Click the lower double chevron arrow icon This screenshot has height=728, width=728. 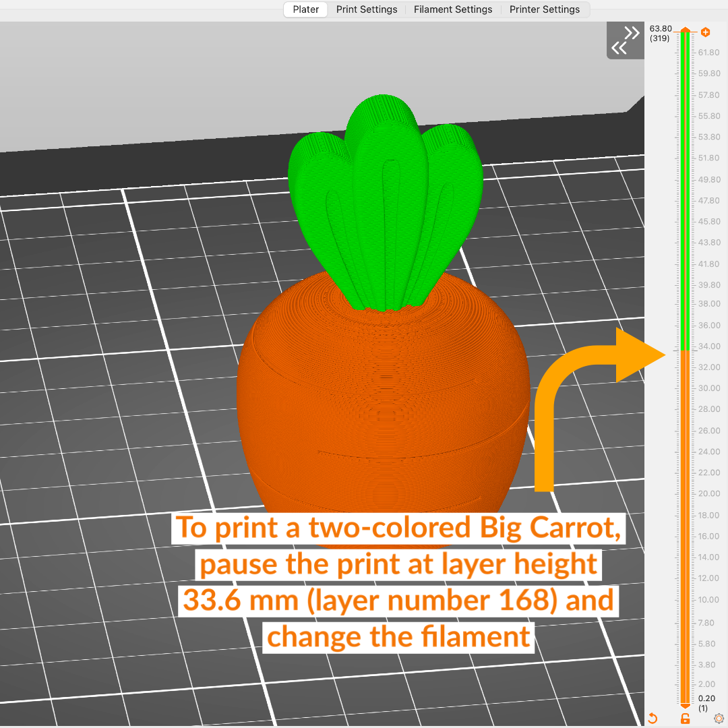pyautogui.click(x=619, y=49)
